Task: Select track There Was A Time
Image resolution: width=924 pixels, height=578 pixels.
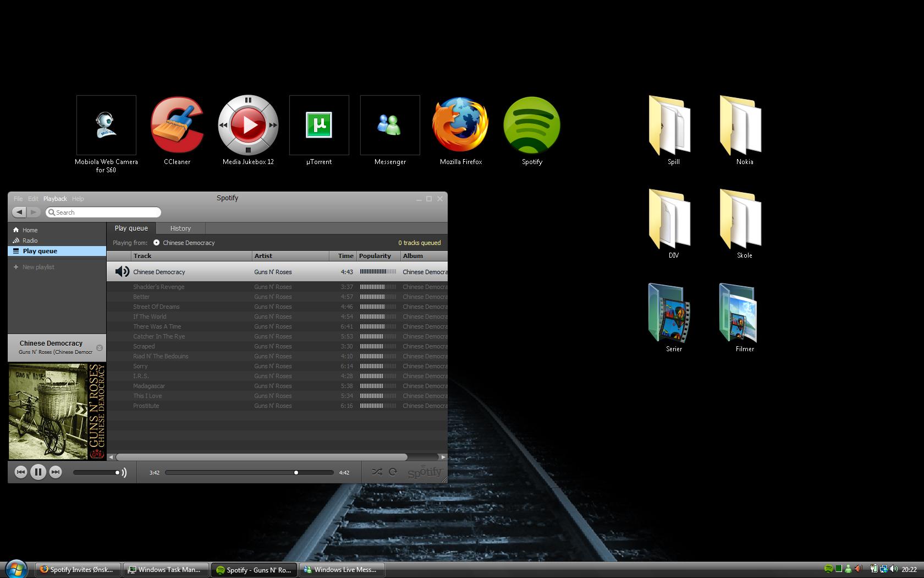Action: coord(277,326)
